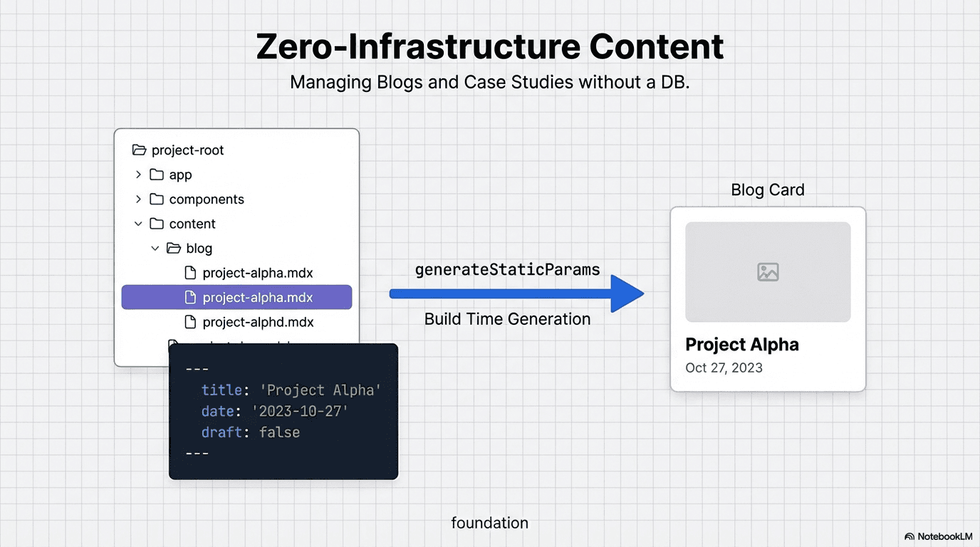Collapse the blog folder chevron
The width and height of the screenshot is (980, 547).
[x=155, y=248]
